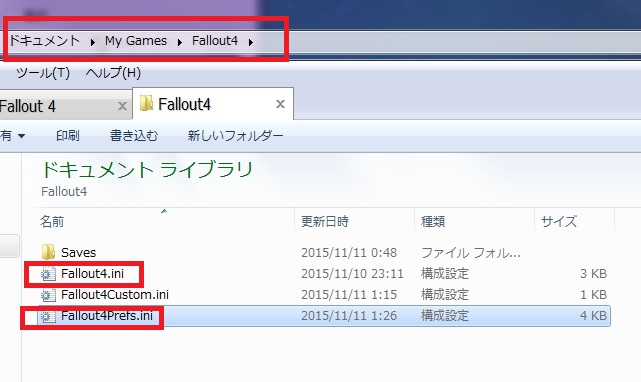Expand arrow after ドキュメント in breadcrumb
The height and width of the screenshot is (382, 641).
coord(93,42)
